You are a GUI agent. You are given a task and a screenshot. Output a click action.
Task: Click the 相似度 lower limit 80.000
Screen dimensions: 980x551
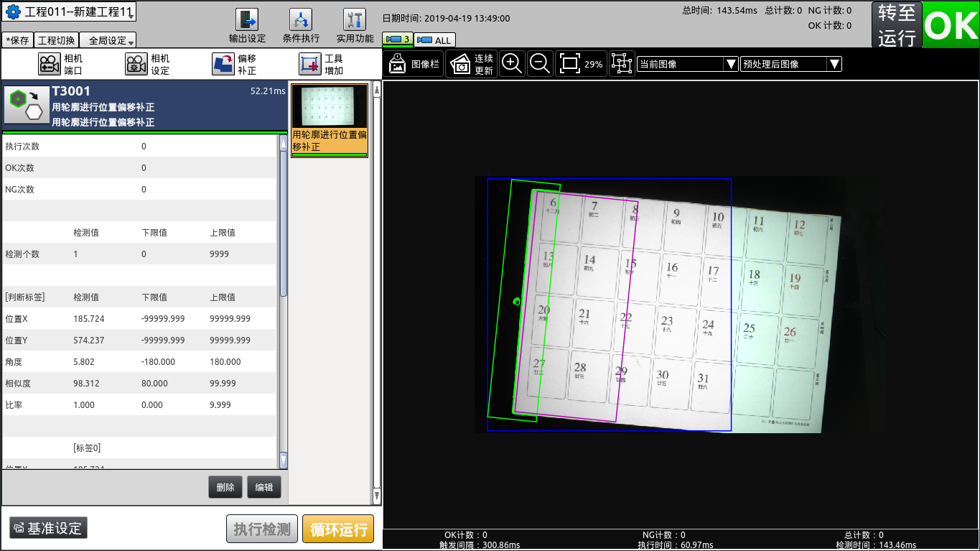pos(155,384)
